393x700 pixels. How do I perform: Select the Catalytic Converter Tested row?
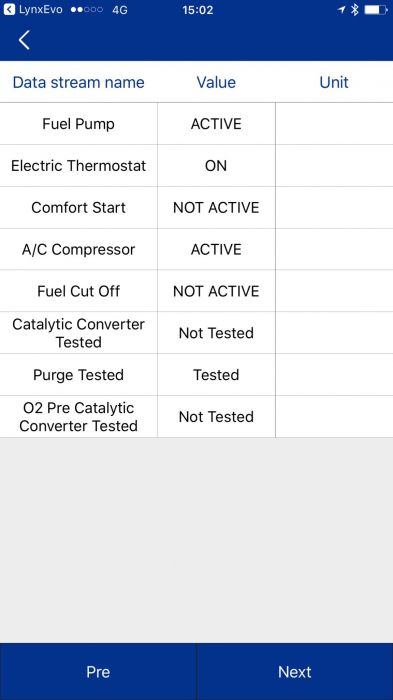[x=196, y=333]
